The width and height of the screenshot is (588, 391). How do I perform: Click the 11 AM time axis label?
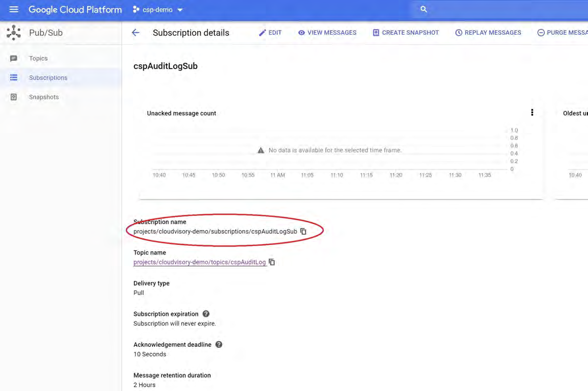point(278,175)
